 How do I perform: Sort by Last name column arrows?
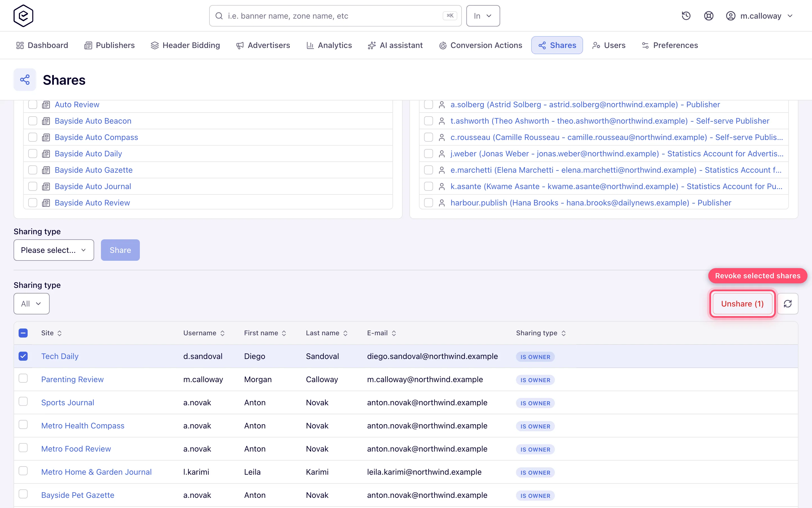click(345, 333)
